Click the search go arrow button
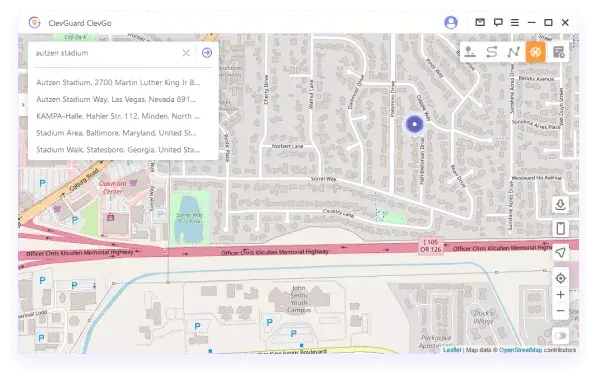The image size is (597, 380). (207, 53)
